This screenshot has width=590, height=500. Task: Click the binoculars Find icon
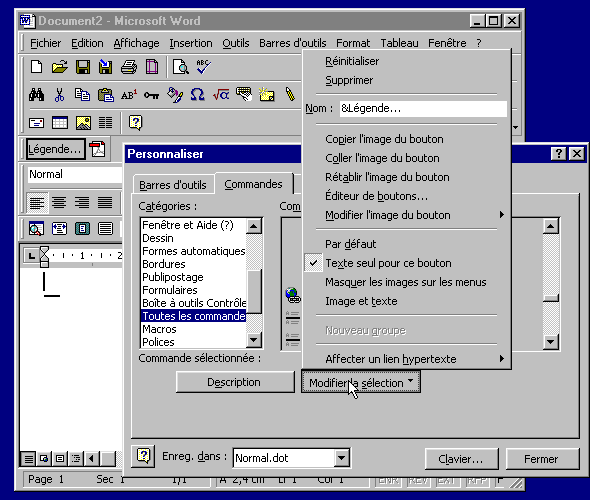[x=36, y=94]
